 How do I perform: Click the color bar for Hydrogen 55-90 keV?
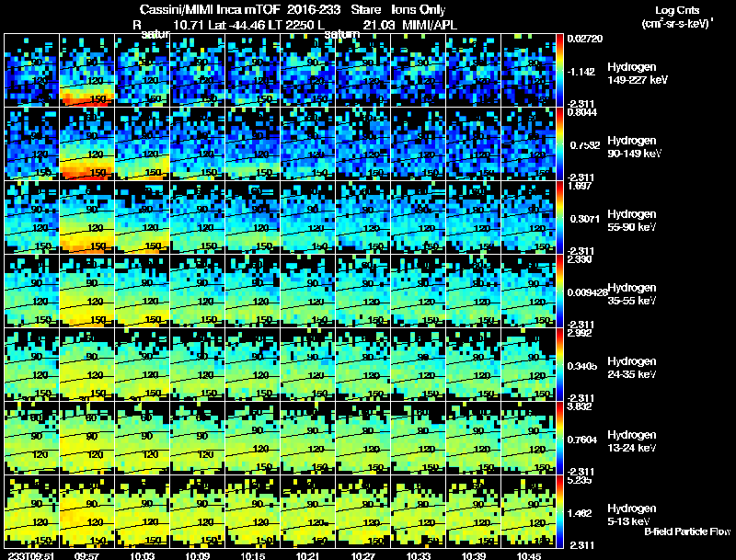coord(559,218)
